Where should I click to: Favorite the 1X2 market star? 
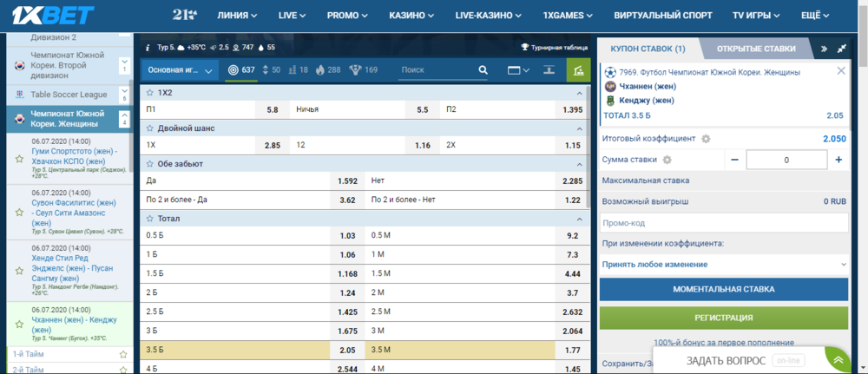pyautogui.click(x=150, y=92)
